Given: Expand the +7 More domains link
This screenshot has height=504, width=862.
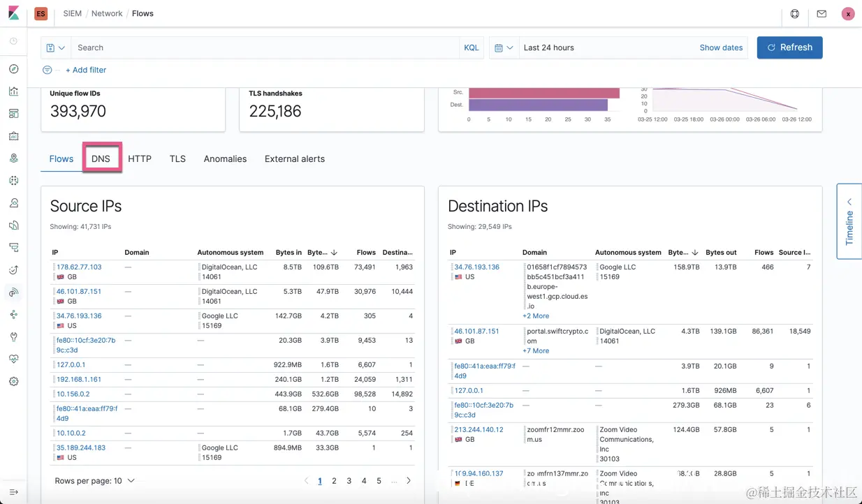Looking at the screenshot, I should [536, 351].
